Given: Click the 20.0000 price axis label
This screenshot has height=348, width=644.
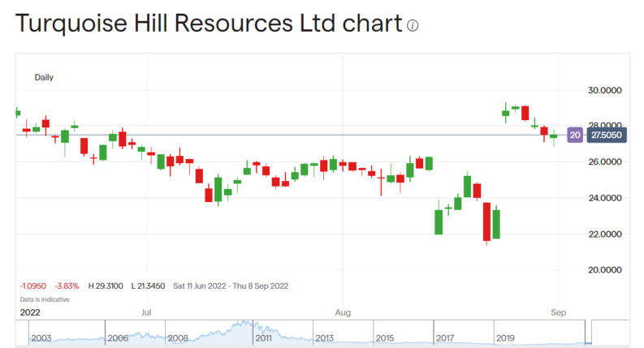Looking at the screenshot, I should point(604,269).
